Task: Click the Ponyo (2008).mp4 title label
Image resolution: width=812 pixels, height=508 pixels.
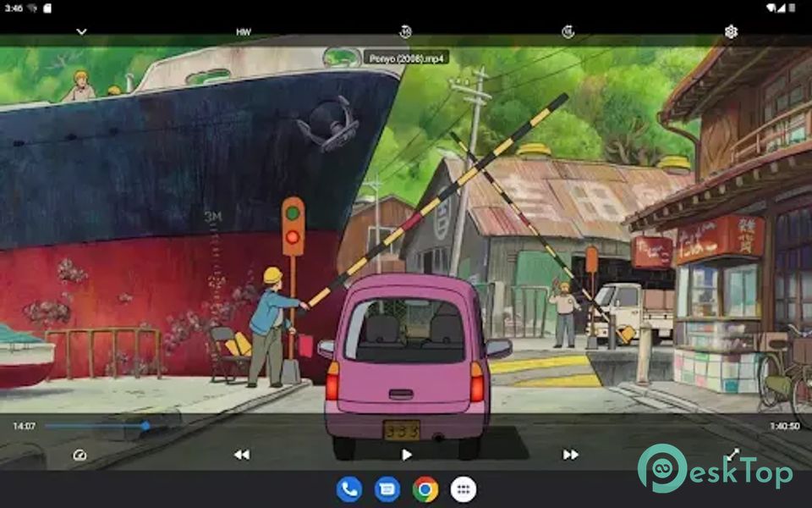Action: (406, 58)
